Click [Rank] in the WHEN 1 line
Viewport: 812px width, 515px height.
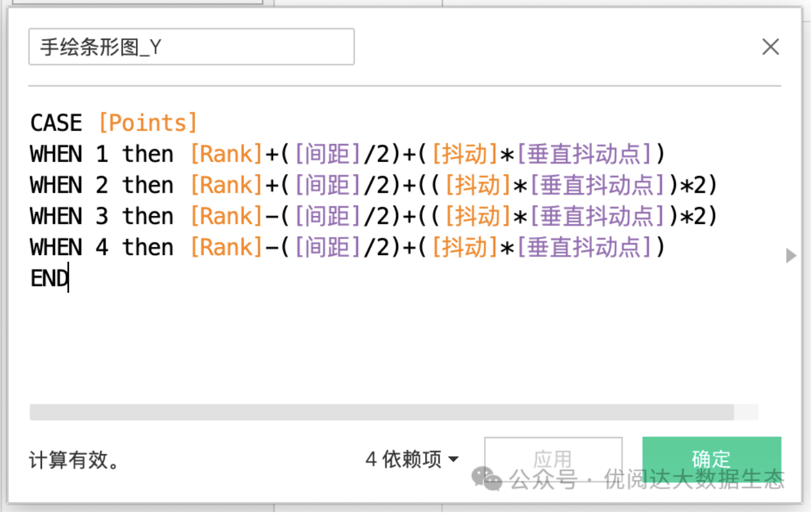tap(227, 154)
